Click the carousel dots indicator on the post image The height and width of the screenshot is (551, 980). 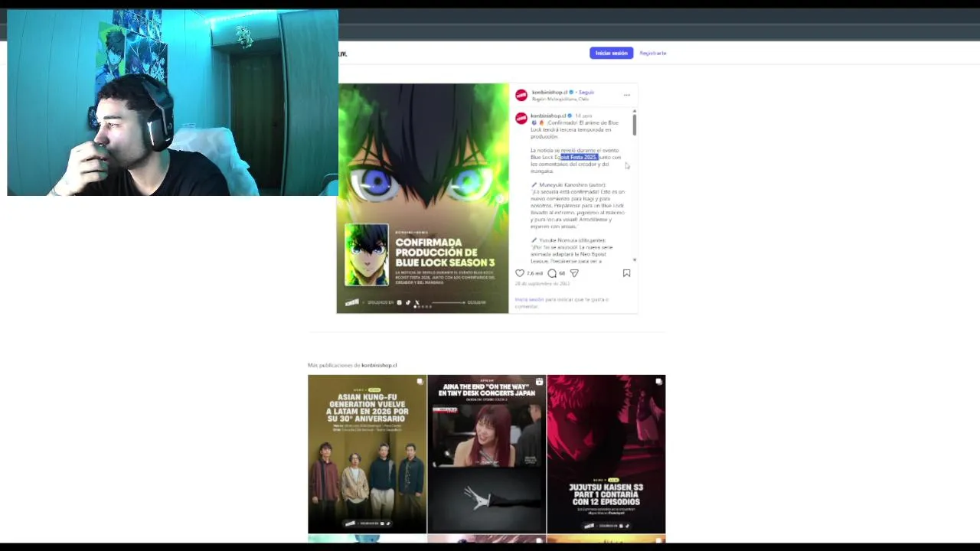[423, 307]
